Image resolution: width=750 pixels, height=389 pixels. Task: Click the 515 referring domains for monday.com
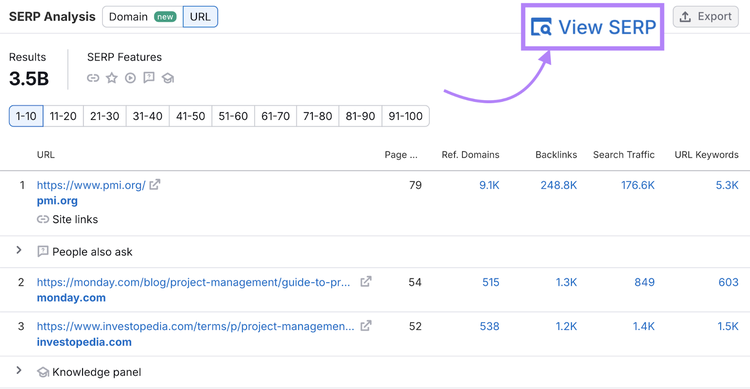491,282
